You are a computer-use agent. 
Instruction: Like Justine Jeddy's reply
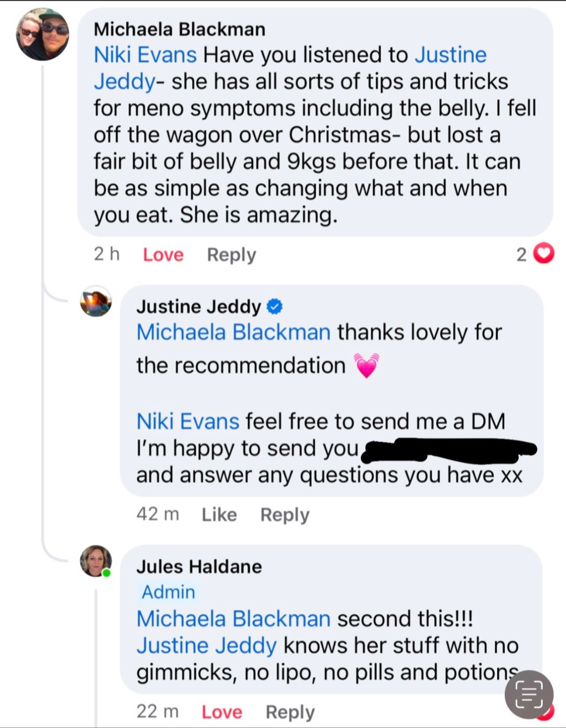pos(219,514)
